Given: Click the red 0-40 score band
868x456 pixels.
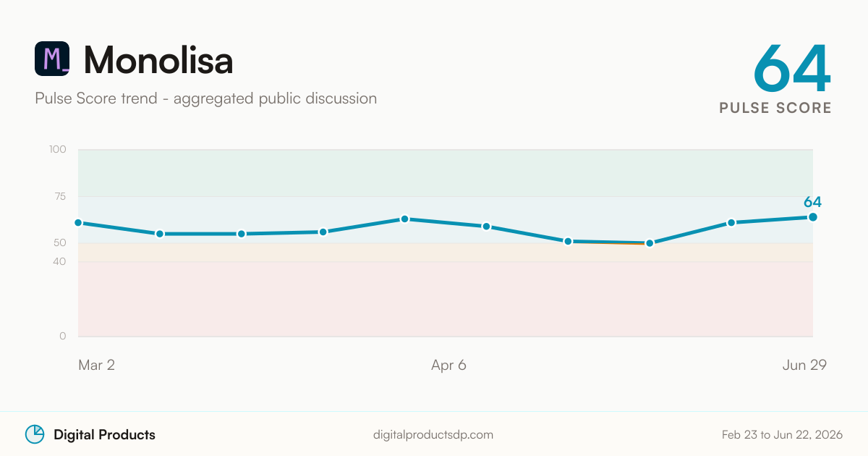Looking at the screenshot, I should tap(446, 299).
